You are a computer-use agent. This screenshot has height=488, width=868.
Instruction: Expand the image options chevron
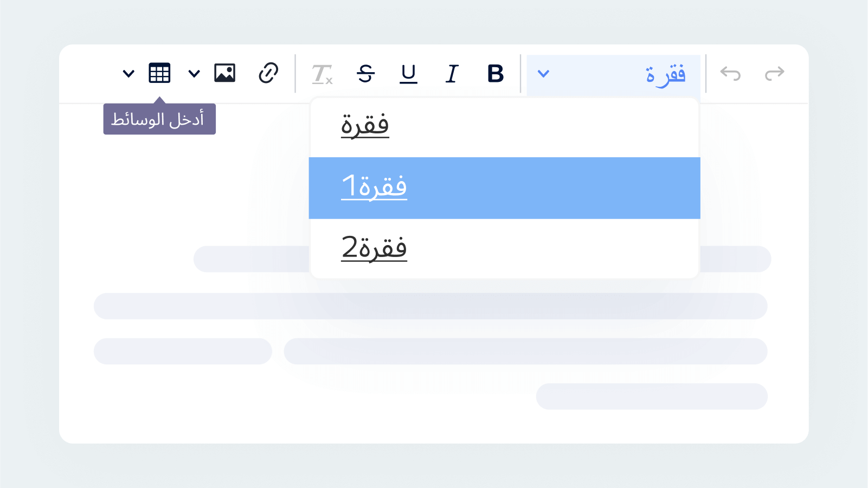pyautogui.click(x=194, y=73)
